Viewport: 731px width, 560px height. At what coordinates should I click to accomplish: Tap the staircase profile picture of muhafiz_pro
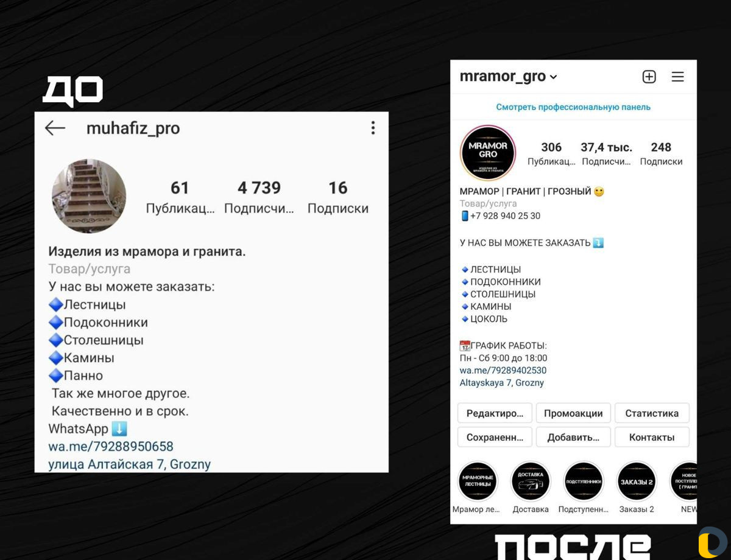tap(89, 196)
